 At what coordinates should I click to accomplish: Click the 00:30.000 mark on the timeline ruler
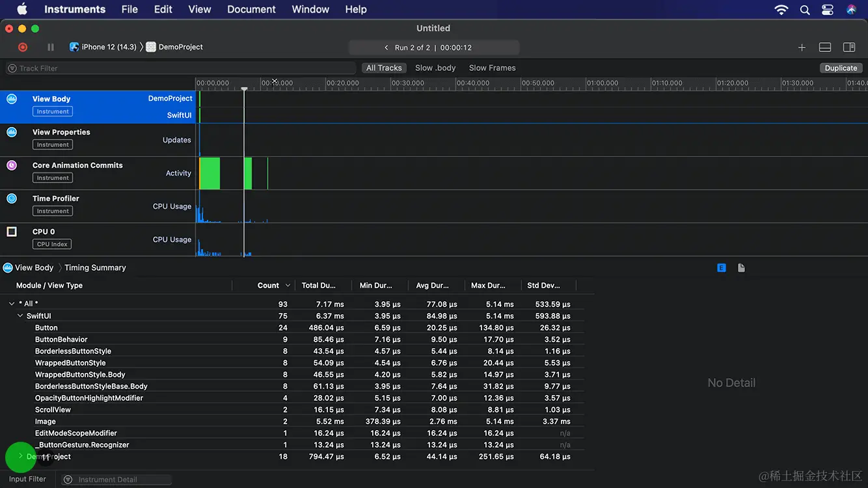coord(407,83)
